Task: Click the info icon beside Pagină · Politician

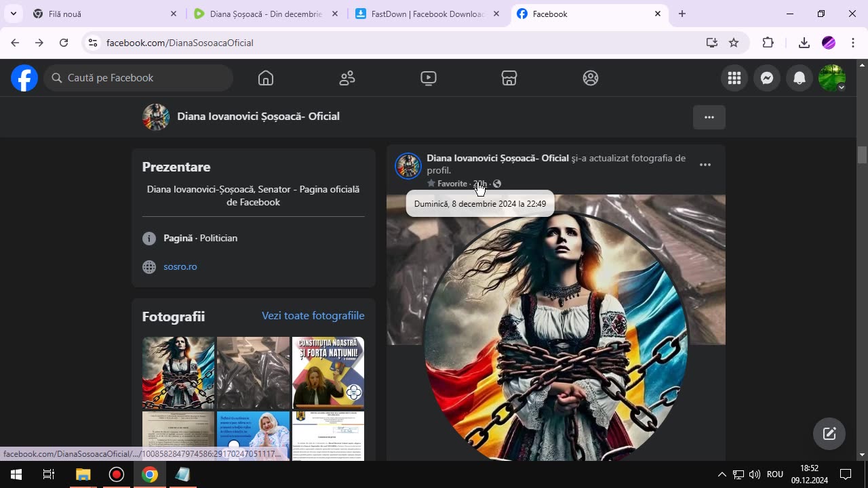Action: (149, 239)
